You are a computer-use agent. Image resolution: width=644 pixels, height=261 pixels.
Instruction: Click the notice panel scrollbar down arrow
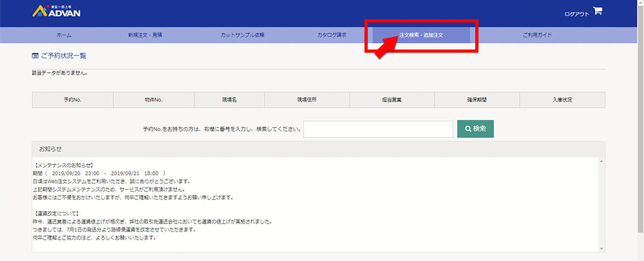[x=601, y=248]
